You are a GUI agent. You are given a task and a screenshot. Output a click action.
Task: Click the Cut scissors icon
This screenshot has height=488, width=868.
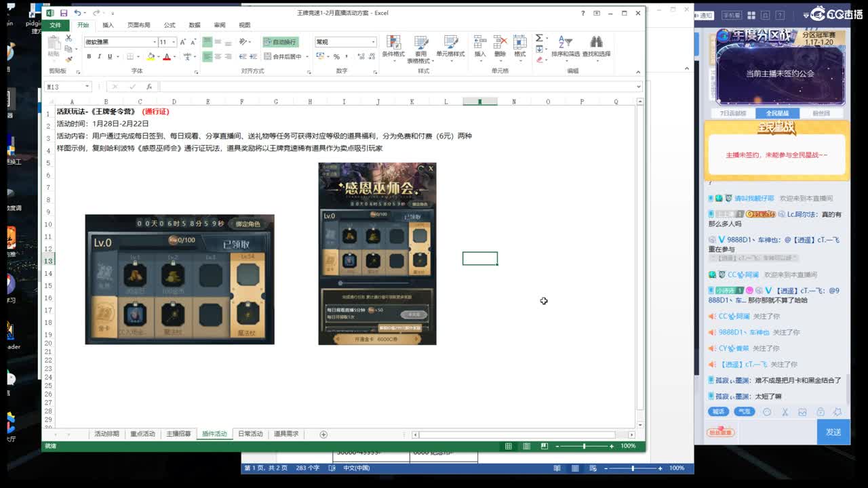point(68,39)
